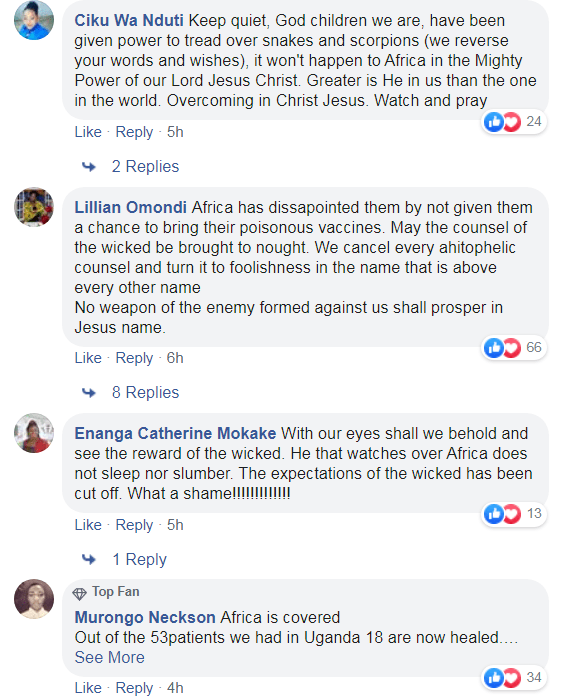Image resolution: width=571 pixels, height=700 pixels.
Task: View the reactions on Enanga Catherine Mokake's comment
Action: [x=514, y=514]
